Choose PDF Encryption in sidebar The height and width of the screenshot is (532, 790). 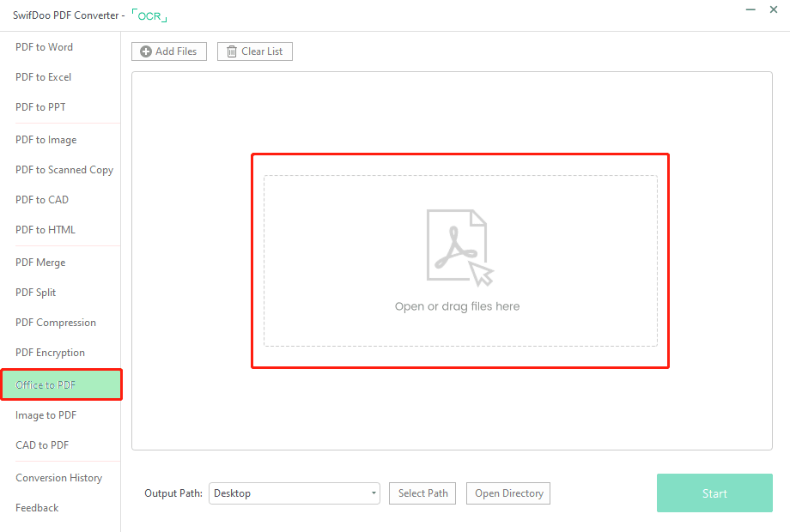(x=50, y=353)
